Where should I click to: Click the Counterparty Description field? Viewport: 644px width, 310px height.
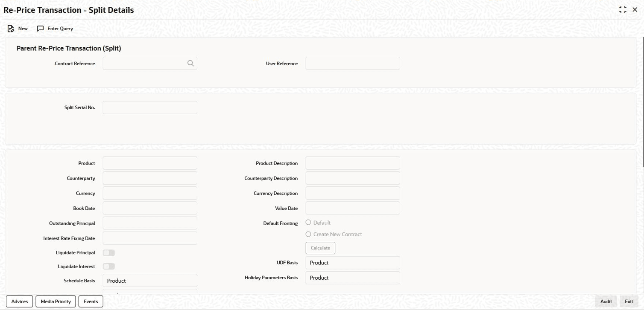click(x=353, y=178)
